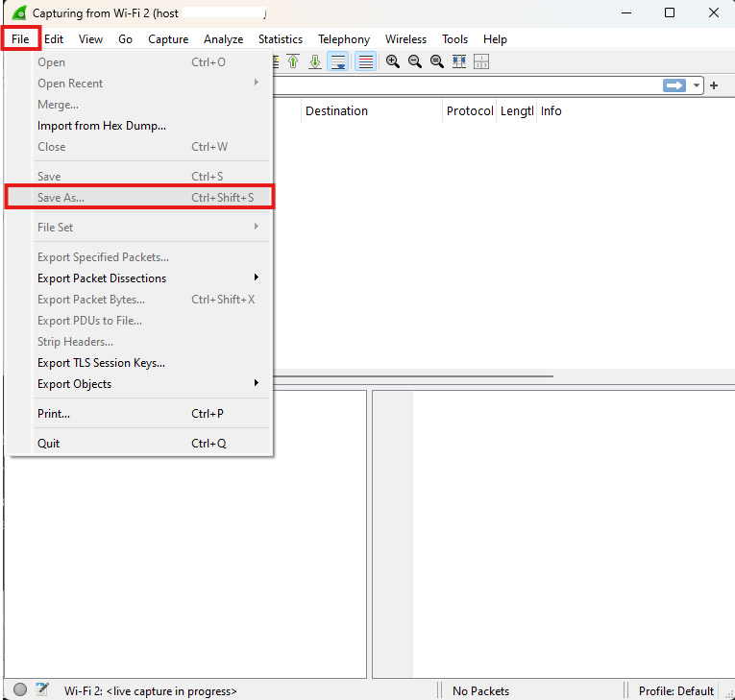Choose Close in the File menu
The height and width of the screenshot is (700, 735).
point(138,147)
